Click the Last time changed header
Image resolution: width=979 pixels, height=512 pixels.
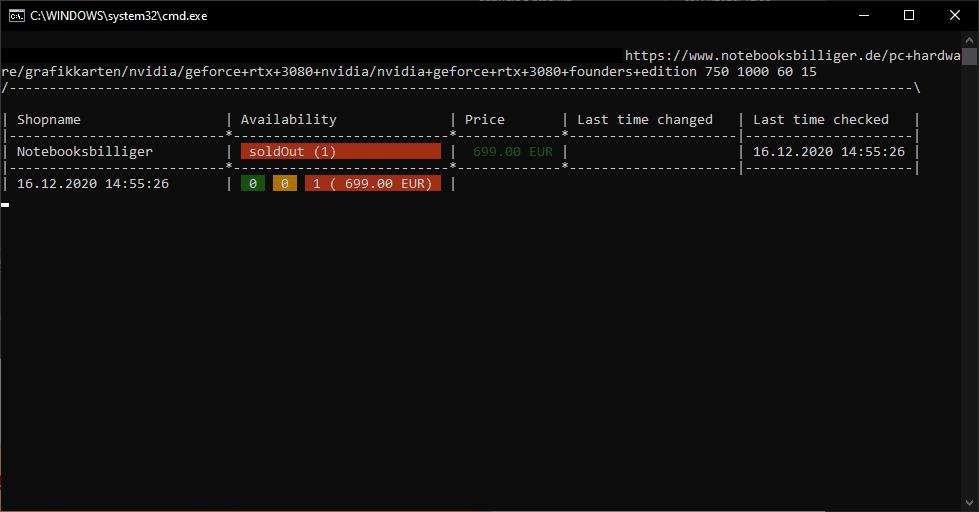pyautogui.click(x=645, y=120)
